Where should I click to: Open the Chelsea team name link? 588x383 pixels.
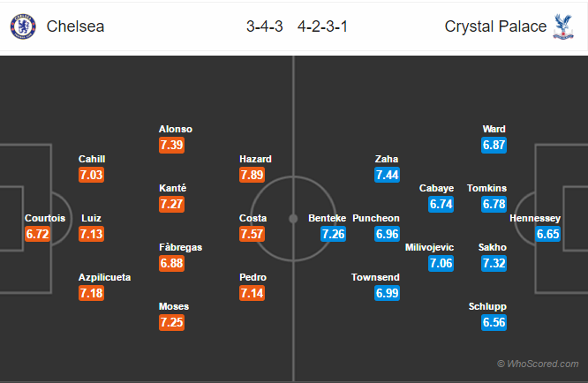pos(75,26)
